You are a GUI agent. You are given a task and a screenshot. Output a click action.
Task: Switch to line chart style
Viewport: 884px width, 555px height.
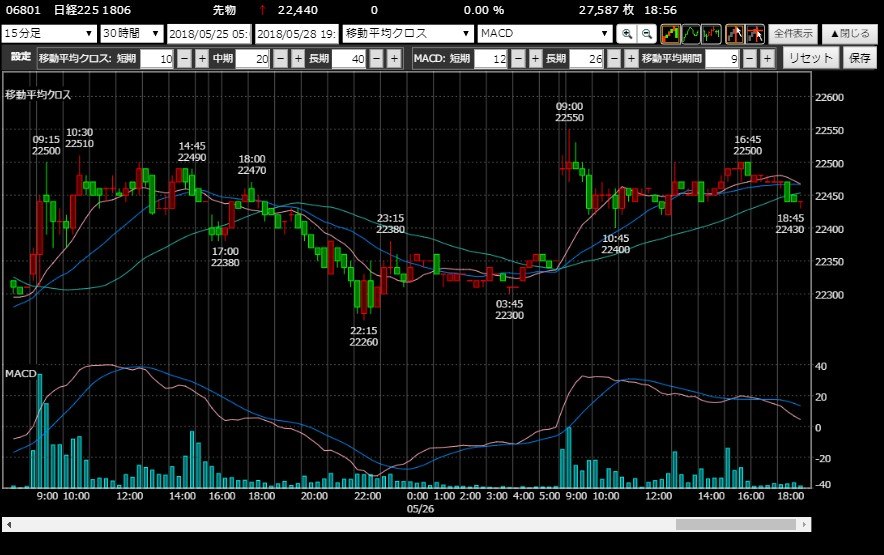click(x=691, y=34)
